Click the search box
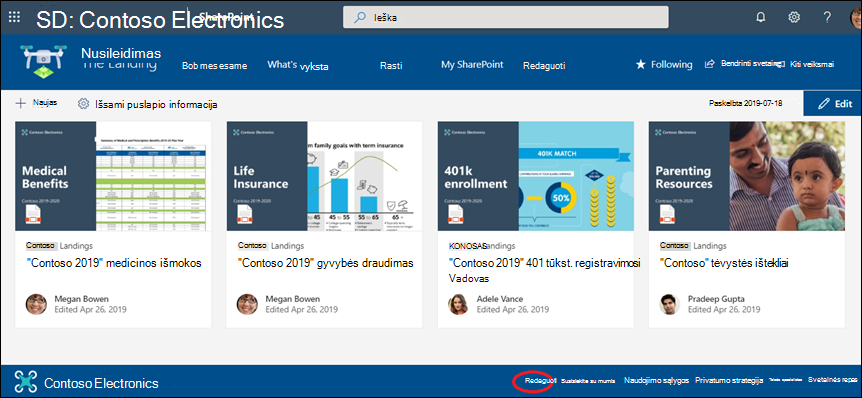 (506, 17)
